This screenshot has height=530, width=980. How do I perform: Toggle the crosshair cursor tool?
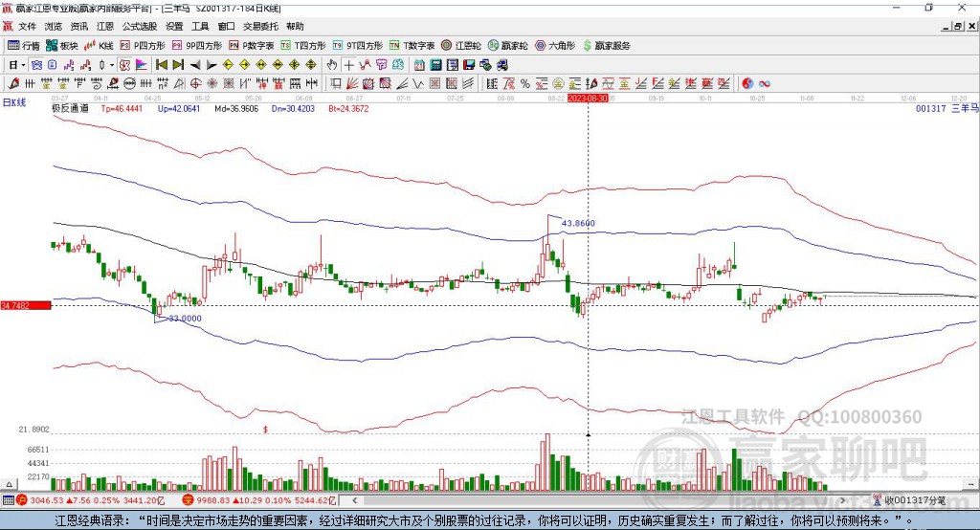[348, 65]
